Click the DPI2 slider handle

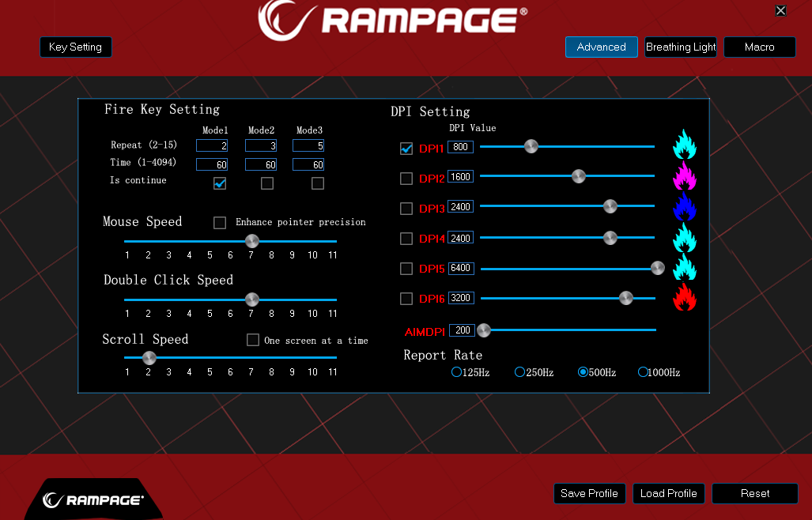click(579, 176)
